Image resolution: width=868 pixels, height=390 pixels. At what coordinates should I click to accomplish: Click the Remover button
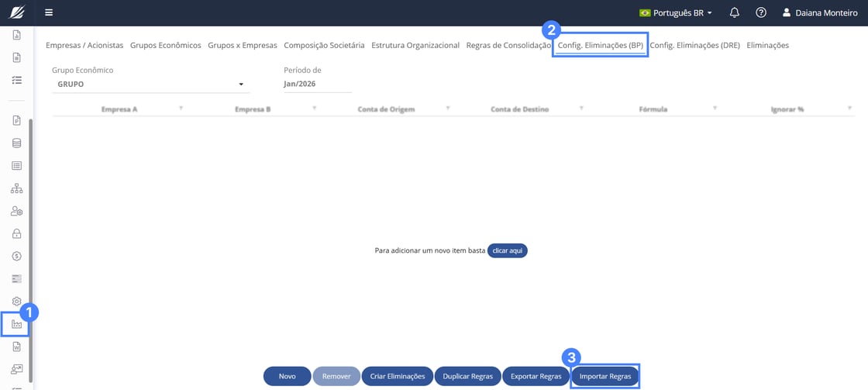336,376
